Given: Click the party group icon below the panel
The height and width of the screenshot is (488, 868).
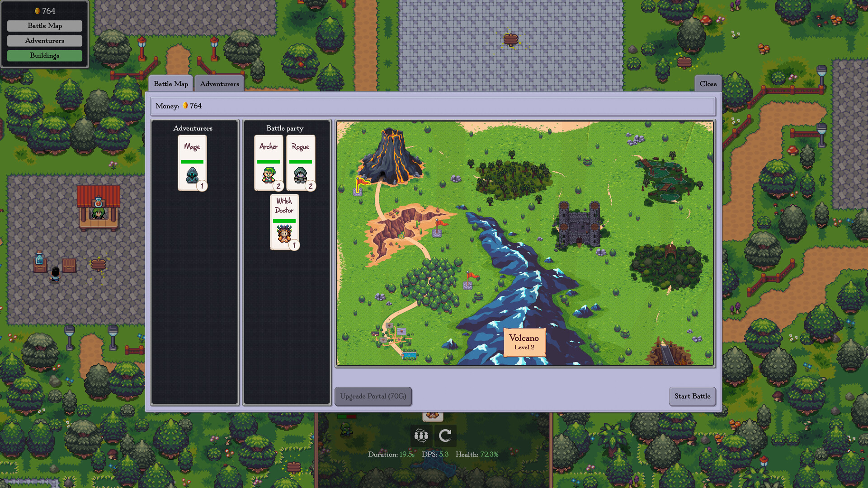Looking at the screenshot, I should tap(421, 435).
